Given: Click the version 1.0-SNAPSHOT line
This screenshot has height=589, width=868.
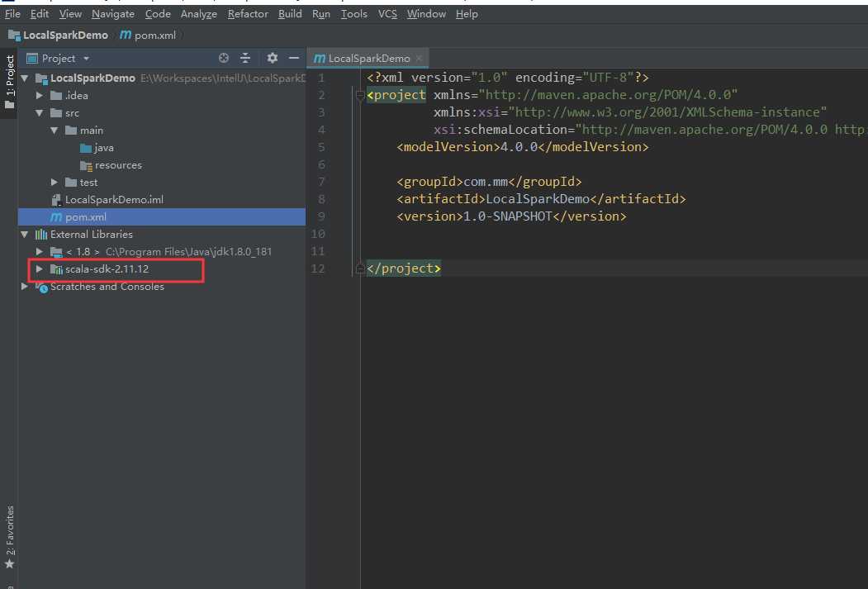Looking at the screenshot, I should [x=511, y=216].
